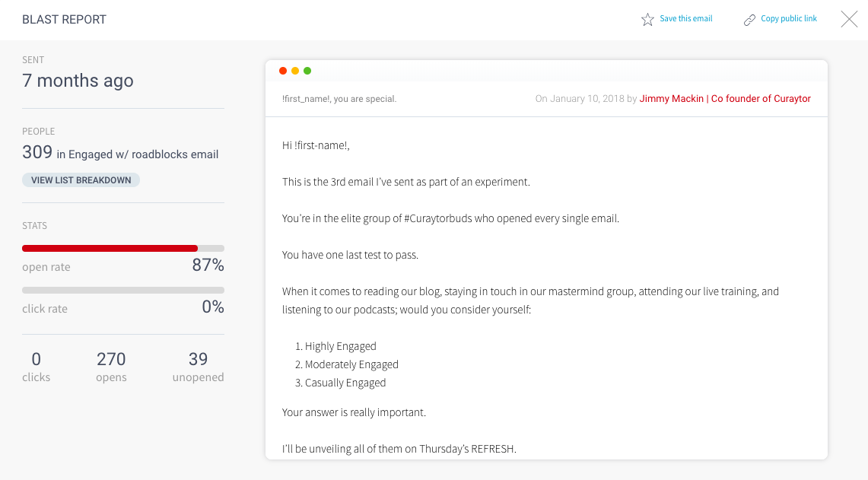
Task: Click the email subject line text
Action: click(x=339, y=99)
